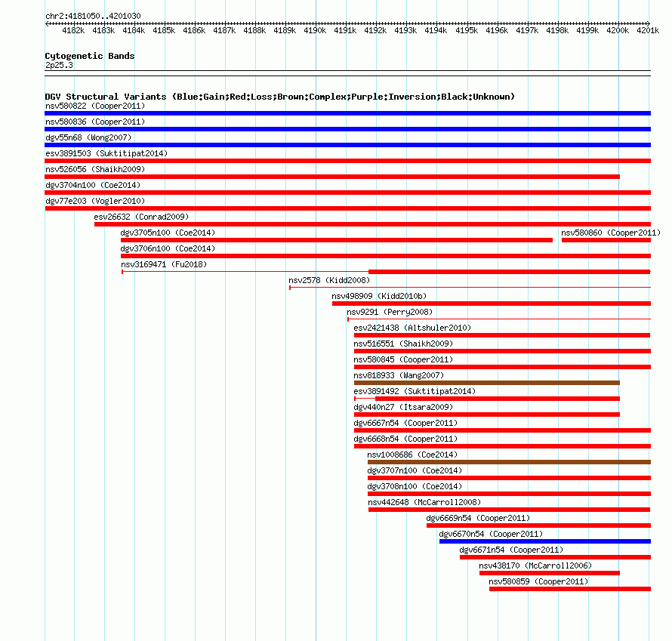Select the 4186k ruler label
The width and height of the screenshot is (672, 641).
click(x=194, y=30)
